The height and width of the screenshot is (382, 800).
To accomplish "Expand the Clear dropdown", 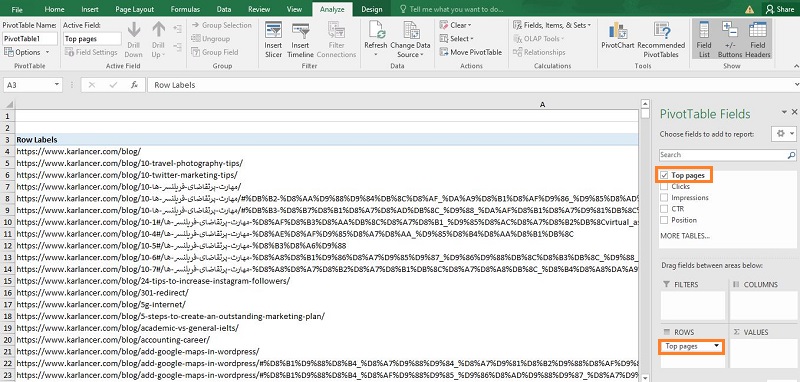I will click(455, 25).
